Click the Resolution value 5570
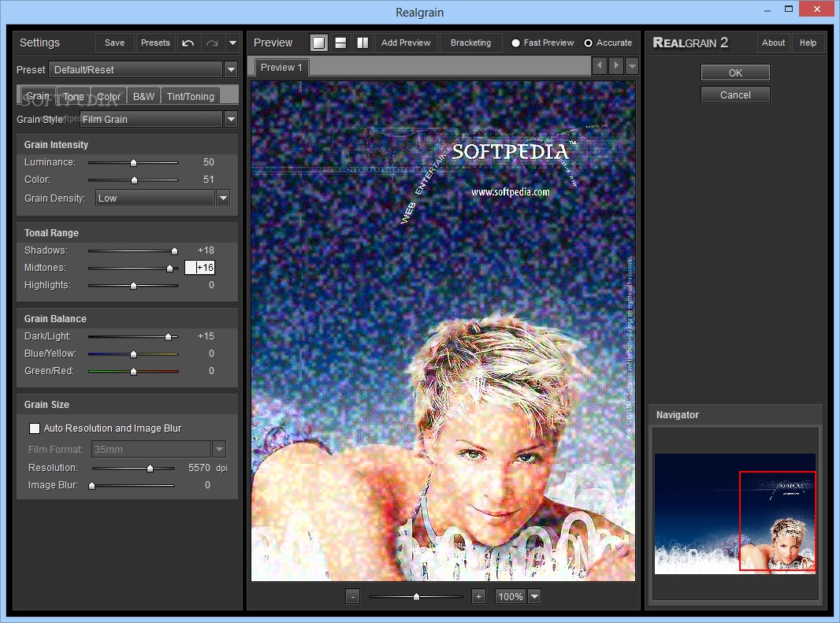The image size is (840, 623). pos(199,468)
